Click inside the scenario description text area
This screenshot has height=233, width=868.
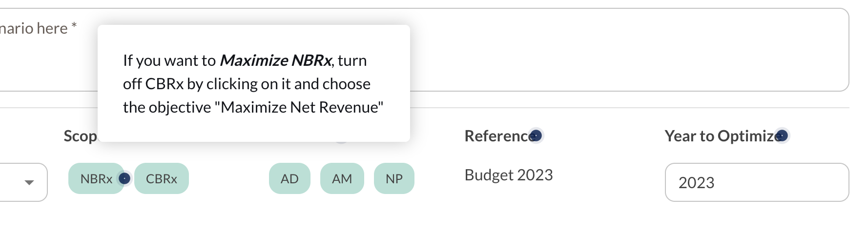click(630, 50)
